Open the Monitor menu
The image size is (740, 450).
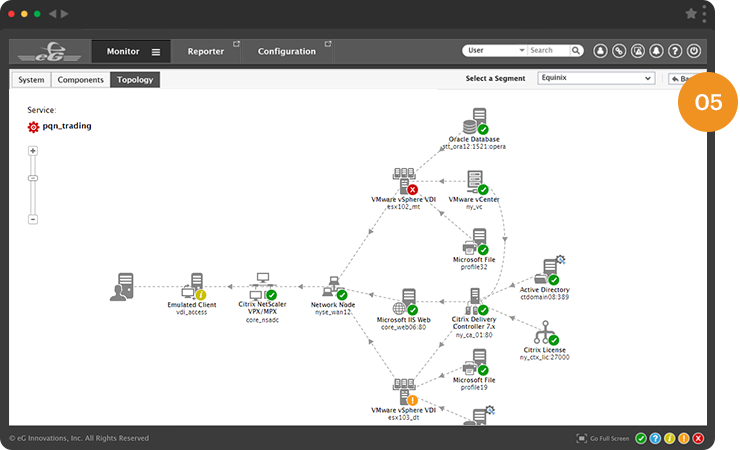tap(123, 51)
